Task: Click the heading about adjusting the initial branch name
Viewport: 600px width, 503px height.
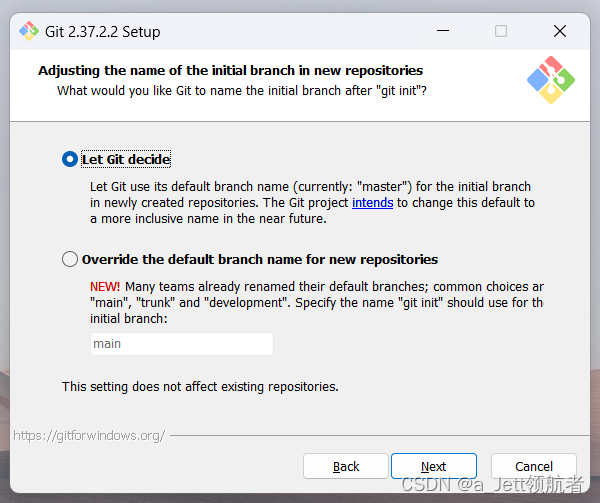Action: (x=230, y=70)
